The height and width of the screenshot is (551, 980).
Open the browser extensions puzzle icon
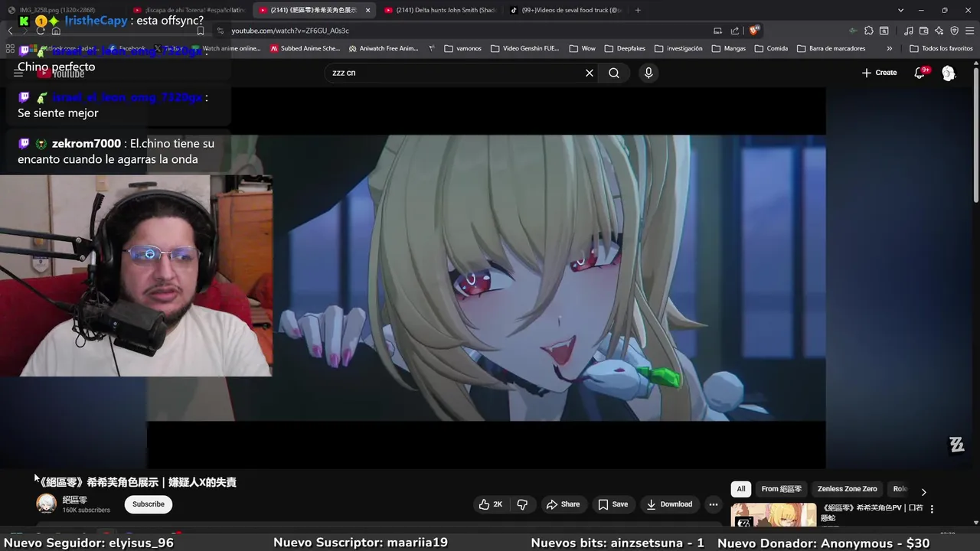click(x=868, y=31)
